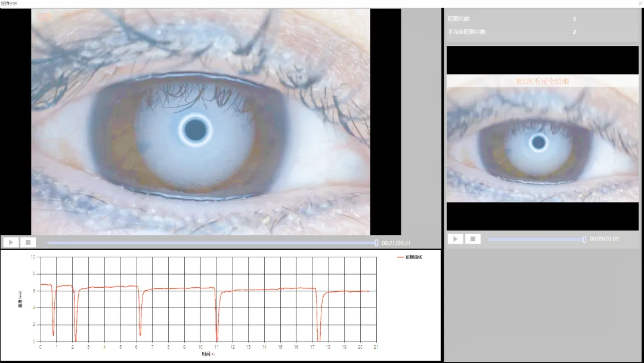Play the incomplete blink clip on the right
This screenshot has width=644, height=363.
point(455,239)
